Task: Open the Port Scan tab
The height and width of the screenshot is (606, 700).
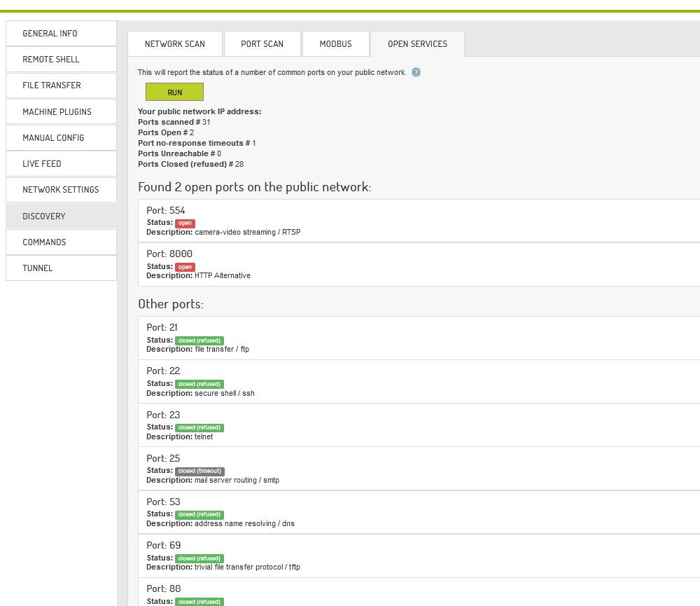Action: click(262, 43)
